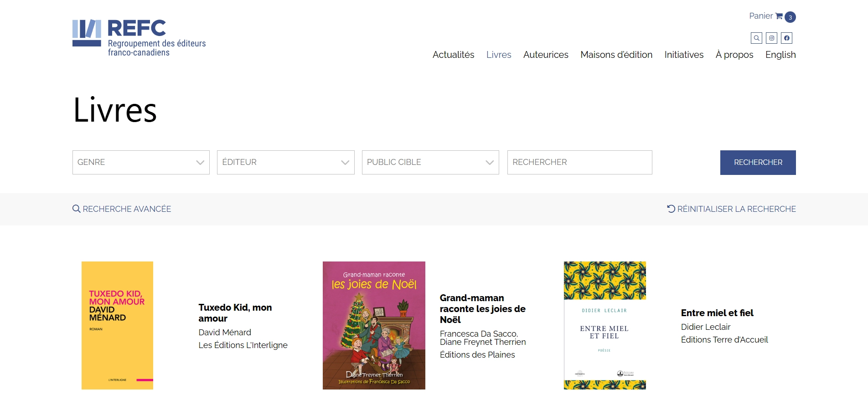This screenshot has height=415, width=868.
Task: Expand the Public cible dropdown
Action: [x=430, y=162]
